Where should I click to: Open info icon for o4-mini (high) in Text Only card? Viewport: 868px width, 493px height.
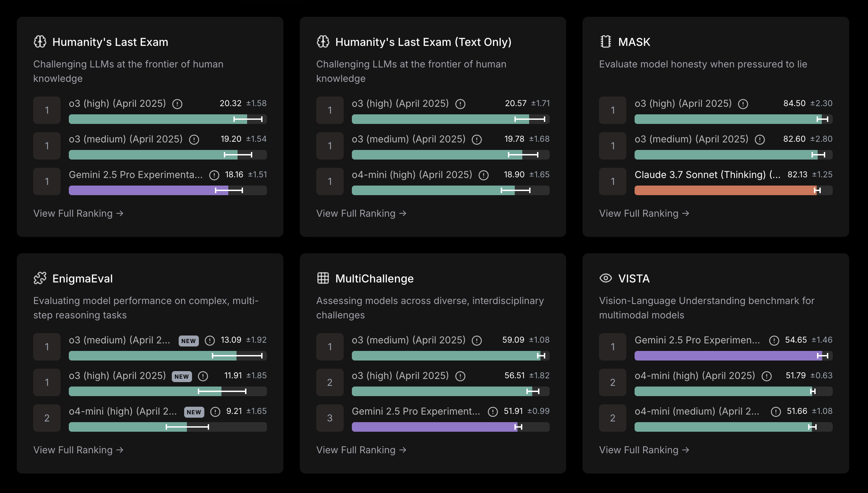484,175
